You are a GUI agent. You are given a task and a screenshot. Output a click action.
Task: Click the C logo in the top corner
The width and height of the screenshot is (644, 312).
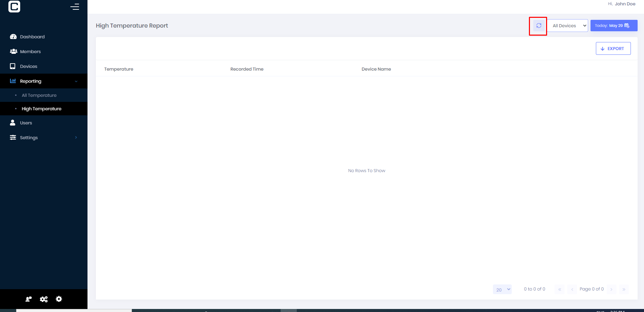[x=13, y=6]
